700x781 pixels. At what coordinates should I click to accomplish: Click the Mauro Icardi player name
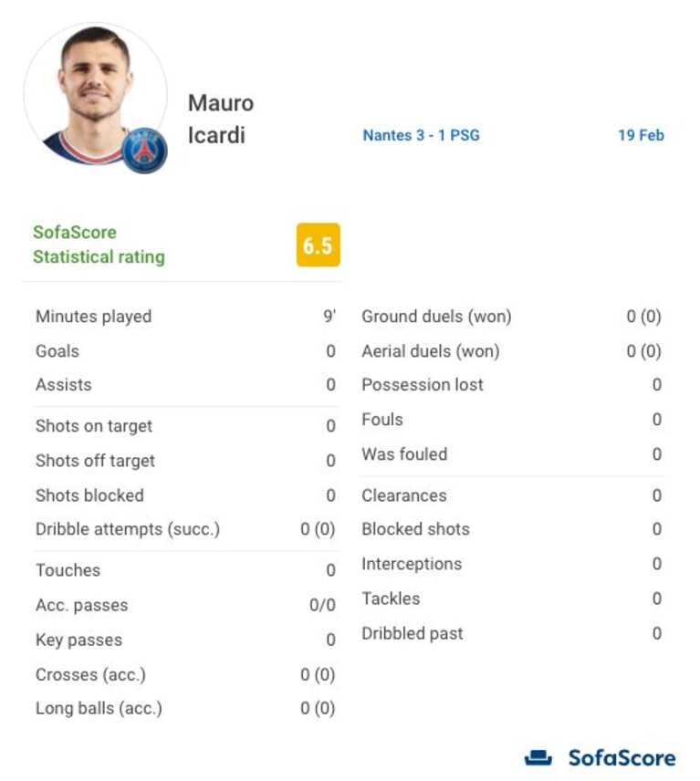(x=221, y=119)
